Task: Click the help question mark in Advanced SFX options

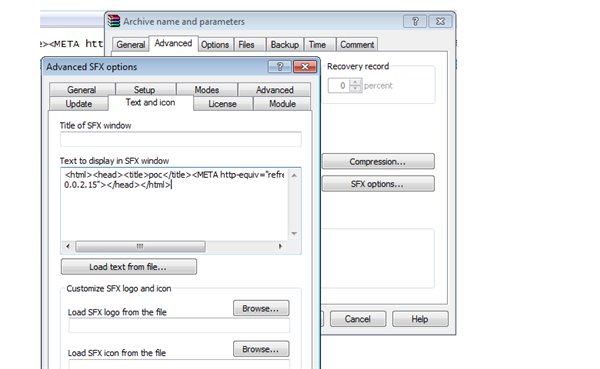Action: (x=280, y=67)
